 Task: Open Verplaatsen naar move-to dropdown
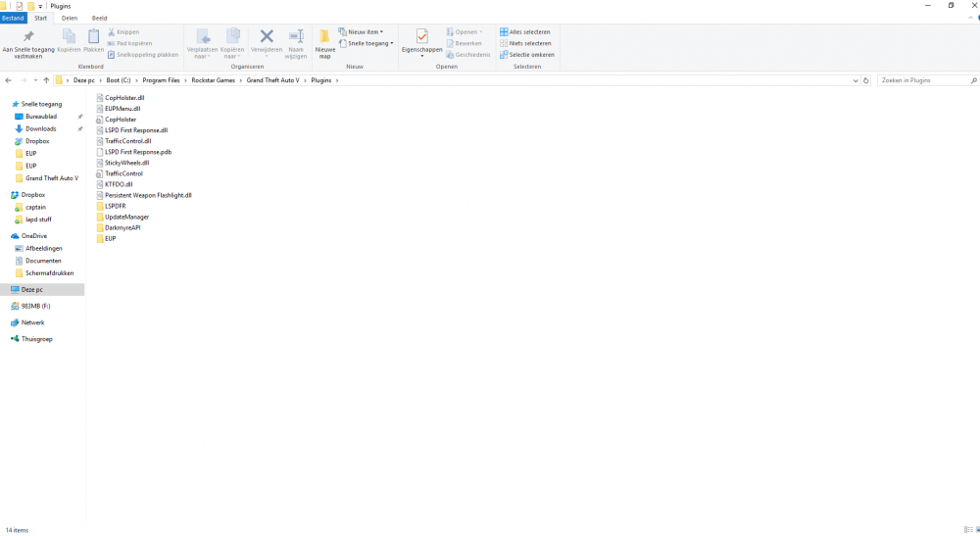point(202,44)
